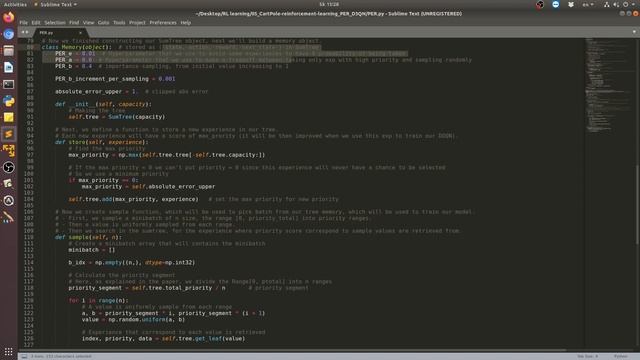Launch OBS Studio from the dock

(9, 167)
